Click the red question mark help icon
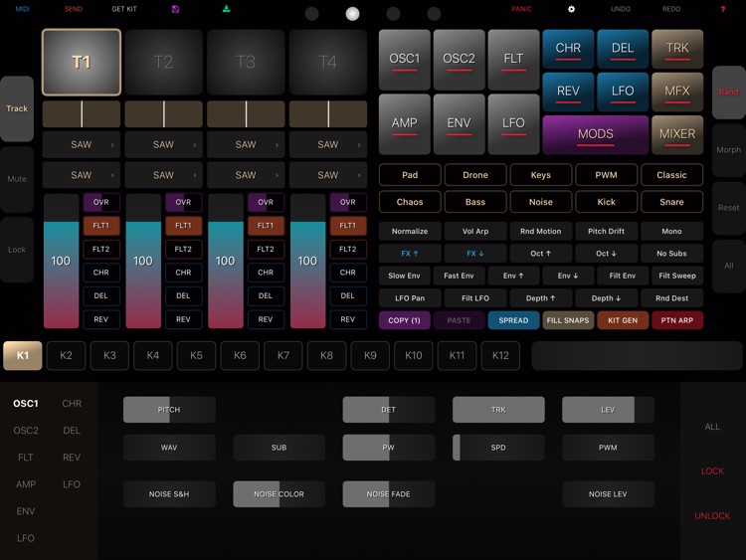 (x=723, y=9)
